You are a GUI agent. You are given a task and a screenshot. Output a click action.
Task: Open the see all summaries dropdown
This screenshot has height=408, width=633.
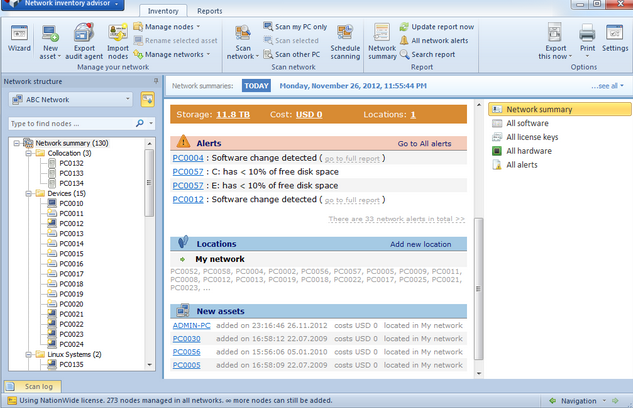(608, 86)
